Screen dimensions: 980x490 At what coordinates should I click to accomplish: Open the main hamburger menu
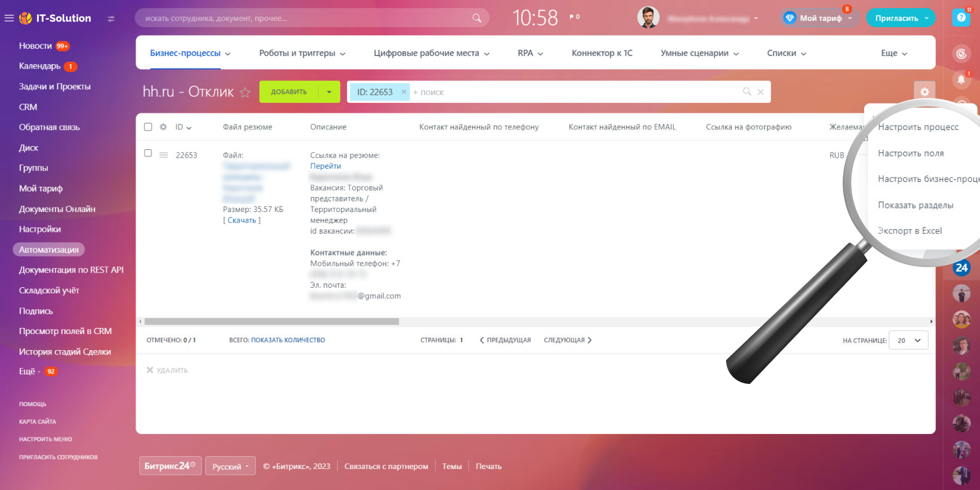[9, 18]
